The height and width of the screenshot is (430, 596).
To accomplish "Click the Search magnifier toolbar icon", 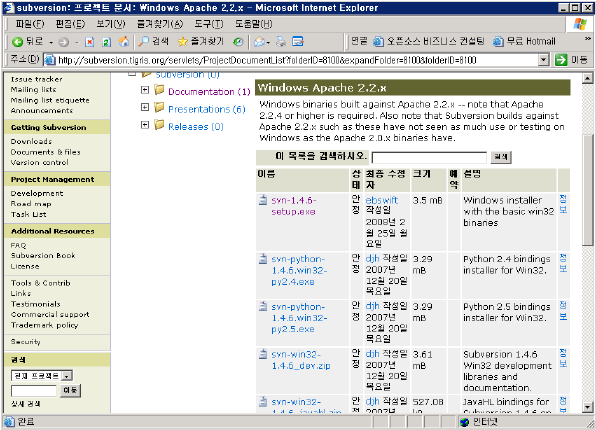I will (143, 41).
